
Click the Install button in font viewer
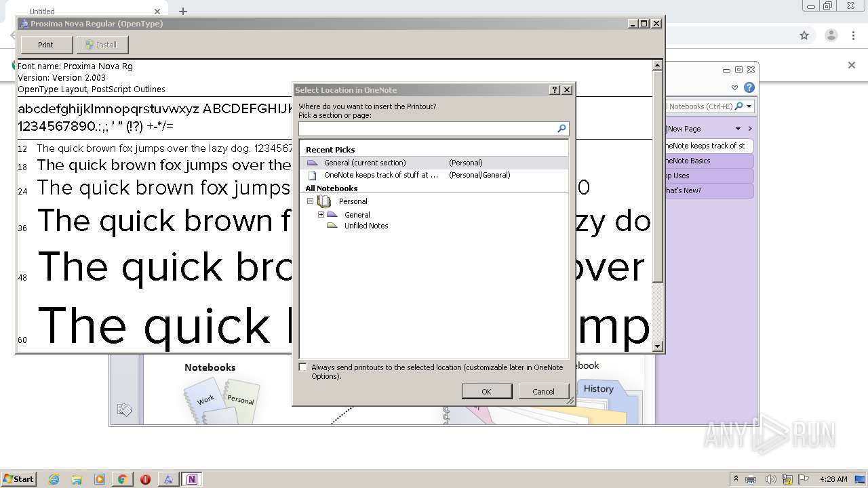(x=102, y=45)
